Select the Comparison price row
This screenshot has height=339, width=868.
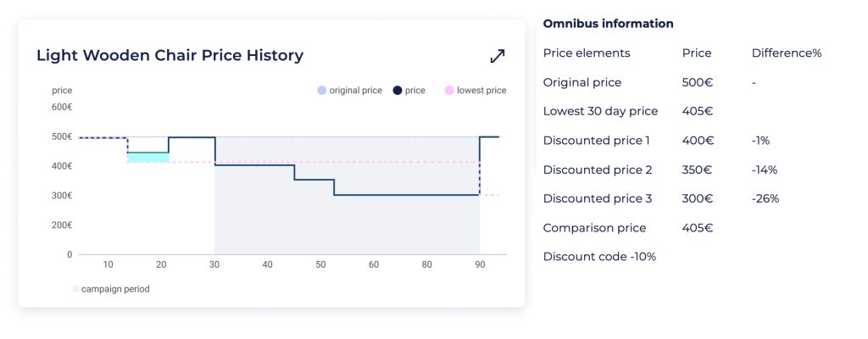594,228
